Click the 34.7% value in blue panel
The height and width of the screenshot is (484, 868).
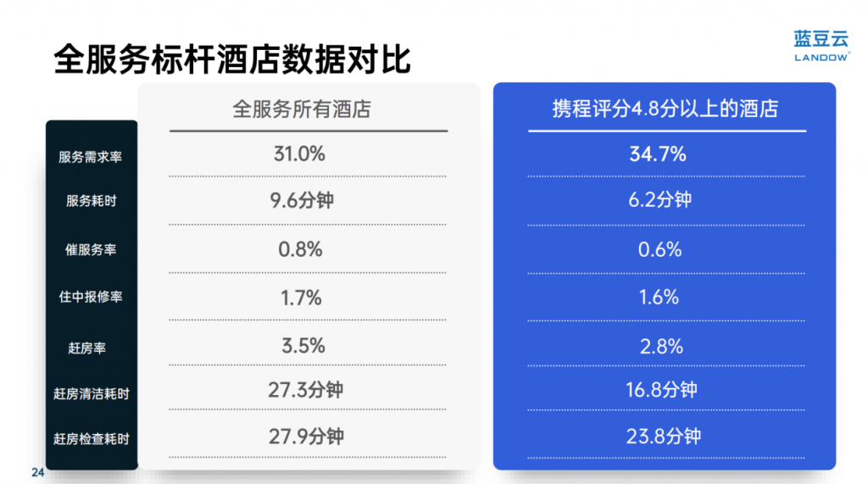(x=658, y=154)
